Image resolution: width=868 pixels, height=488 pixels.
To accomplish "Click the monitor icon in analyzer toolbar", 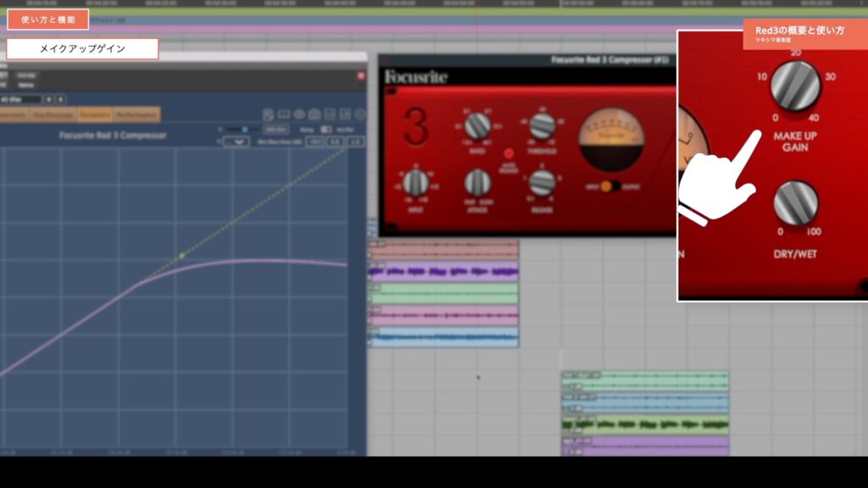I will point(284,114).
